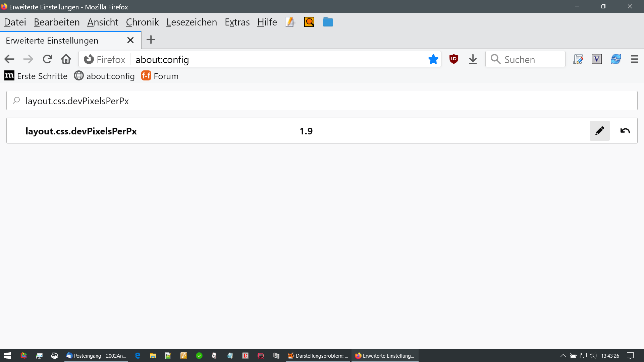Open the uBlock Origin shield icon
Viewport: 644px width, 362px height.
[x=453, y=59]
